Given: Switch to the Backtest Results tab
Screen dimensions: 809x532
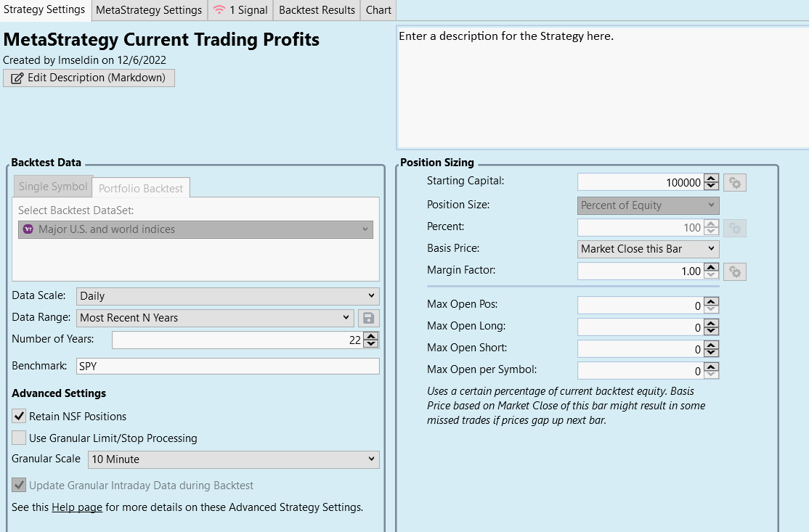Looking at the screenshot, I should [x=317, y=10].
